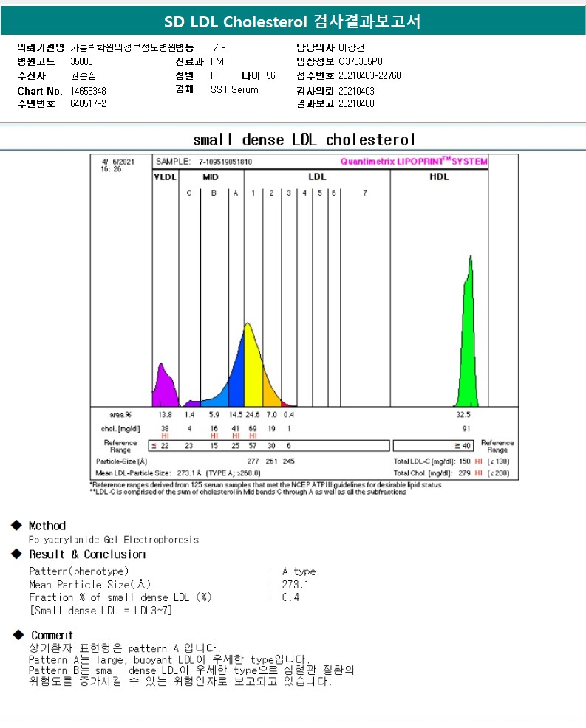The image size is (586, 728).
Task: Click the diamond bullet beside Method
Action: [x=16, y=526]
